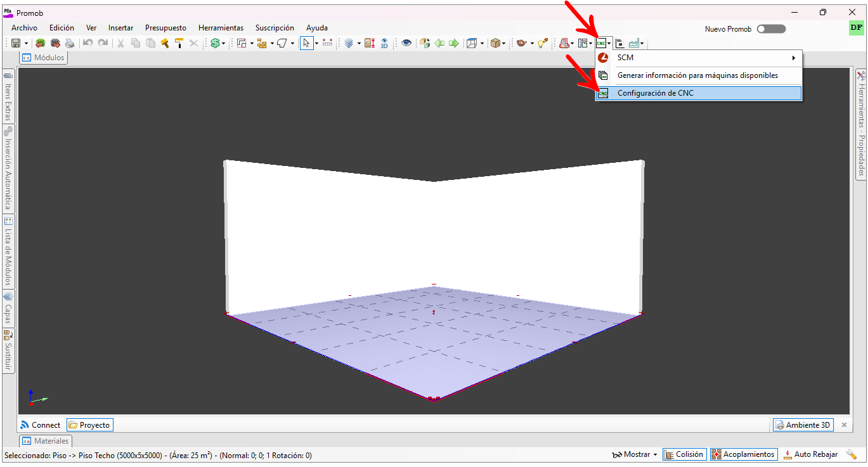
Task: Open the teapot icon dropdown arrow
Action: click(532, 44)
